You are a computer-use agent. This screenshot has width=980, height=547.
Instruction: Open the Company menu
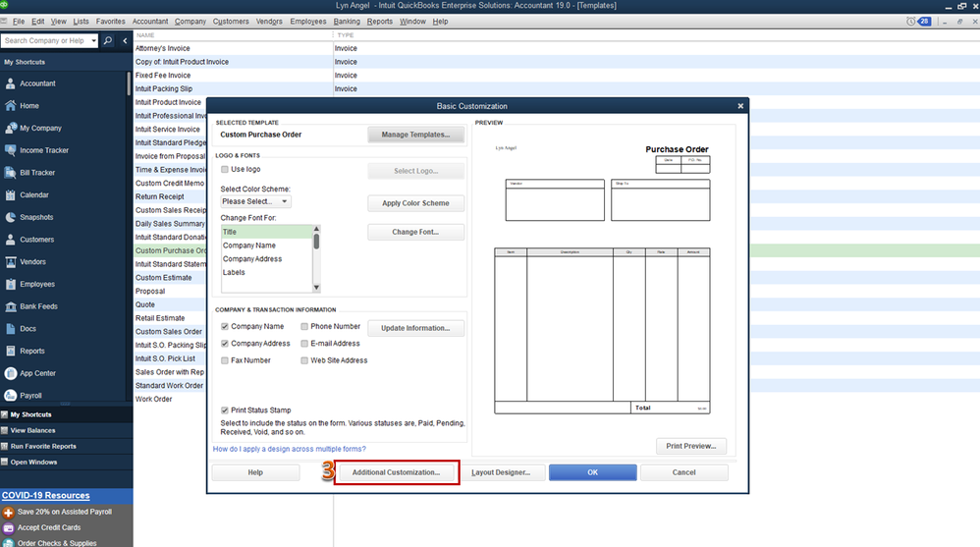[x=190, y=22]
